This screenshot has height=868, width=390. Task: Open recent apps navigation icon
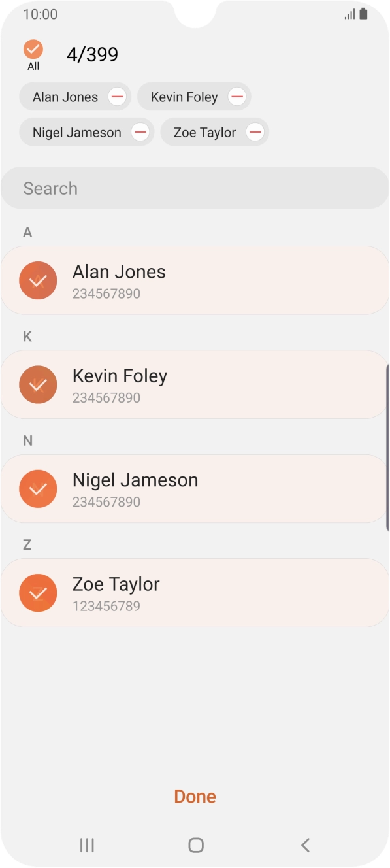pyautogui.click(x=87, y=845)
